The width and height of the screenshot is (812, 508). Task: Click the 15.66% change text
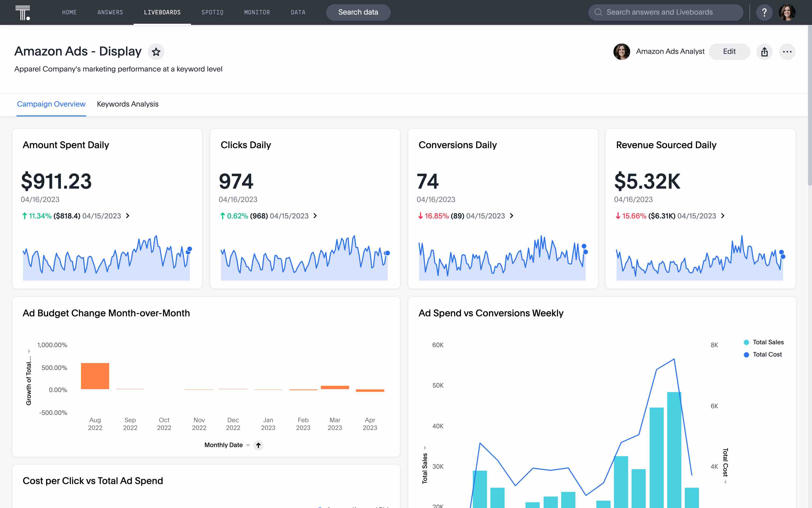[634, 216]
